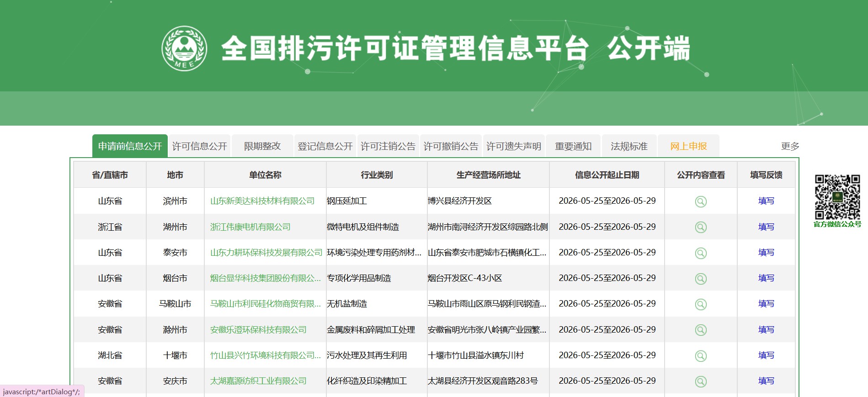This screenshot has width=868, height=397.
Task: Click the 信息公开起止日期 column header
Action: [x=607, y=175]
